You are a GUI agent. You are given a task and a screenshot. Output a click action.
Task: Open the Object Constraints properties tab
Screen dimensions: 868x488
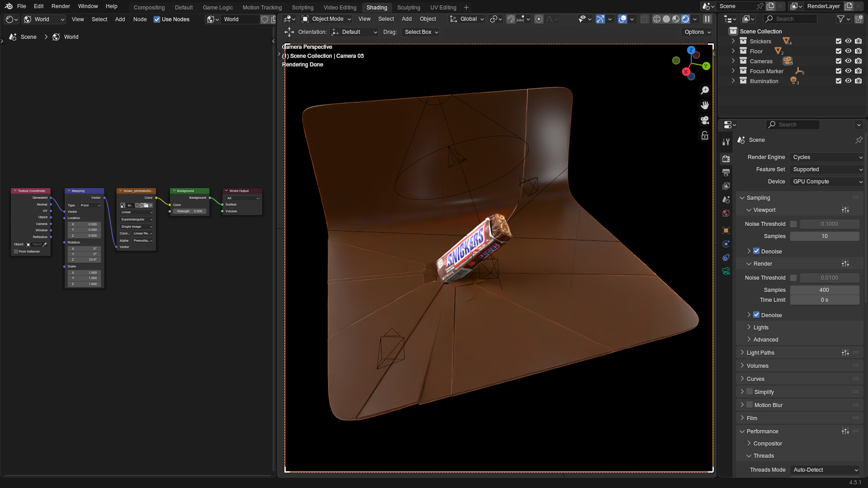726,258
